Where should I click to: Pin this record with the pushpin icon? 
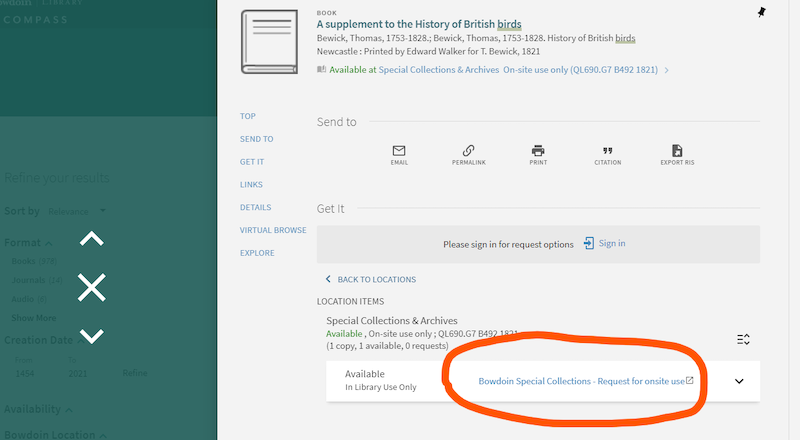click(x=761, y=12)
